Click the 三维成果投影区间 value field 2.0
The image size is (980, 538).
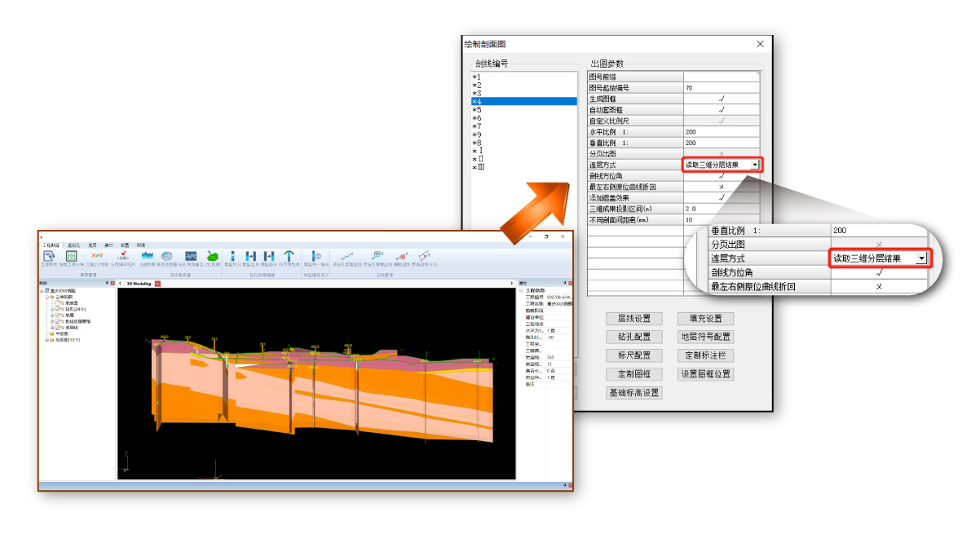721,209
